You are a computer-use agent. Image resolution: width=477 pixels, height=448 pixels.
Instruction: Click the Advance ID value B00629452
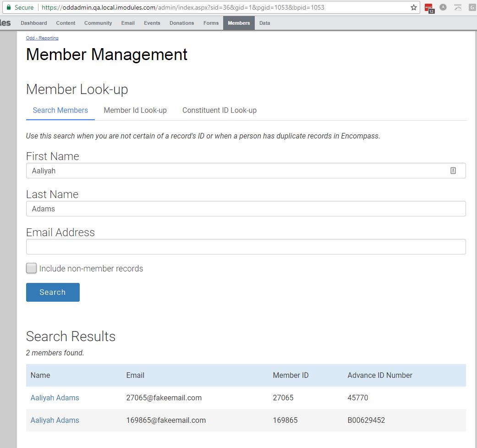(x=366, y=420)
